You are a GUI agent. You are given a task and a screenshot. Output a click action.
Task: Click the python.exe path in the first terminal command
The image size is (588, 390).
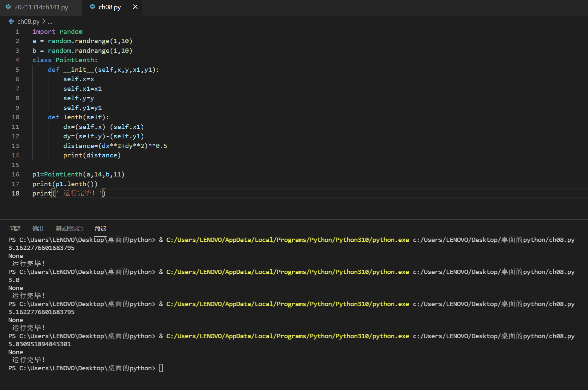pyautogui.click(x=287, y=240)
